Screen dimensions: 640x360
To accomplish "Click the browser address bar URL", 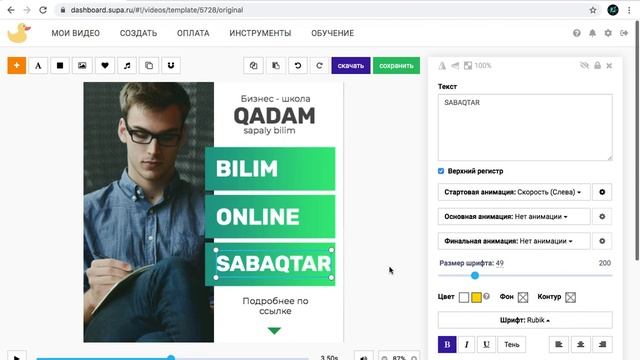I will 157,10.
